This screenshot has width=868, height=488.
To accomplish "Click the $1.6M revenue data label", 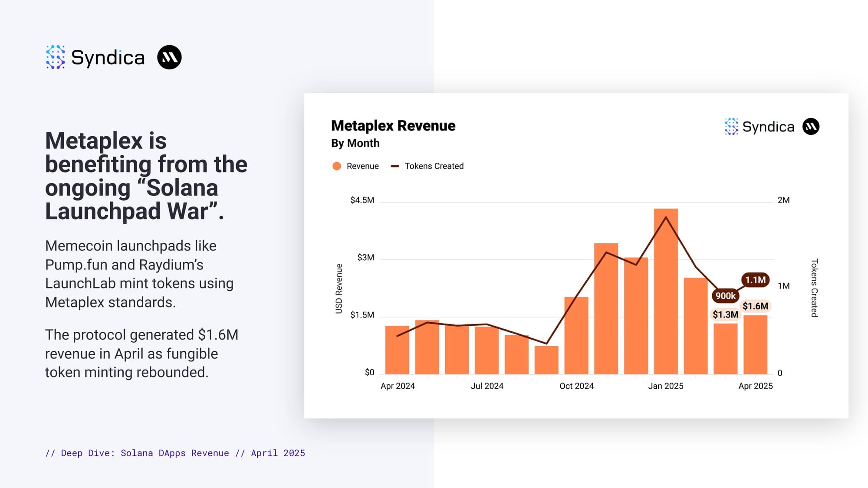I will click(755, 306).
